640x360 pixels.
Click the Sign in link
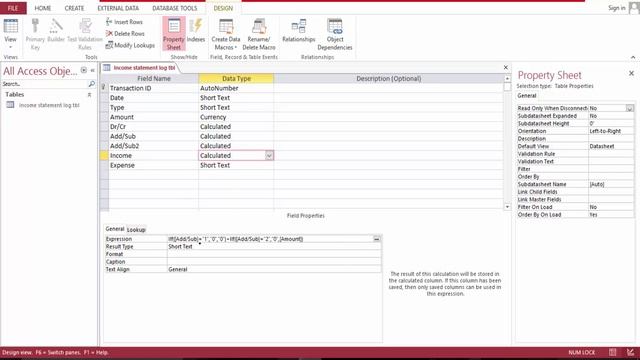tap(616, 8)
